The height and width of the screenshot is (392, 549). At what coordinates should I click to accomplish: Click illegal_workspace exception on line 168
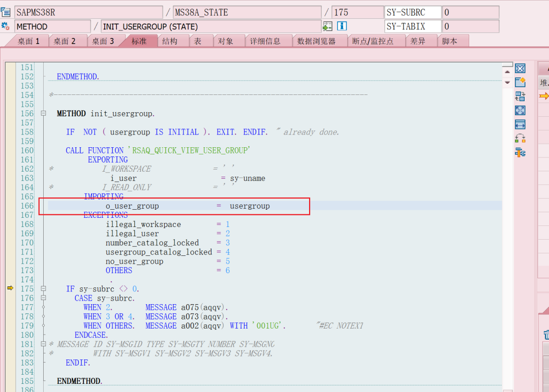tap(143, 224)
